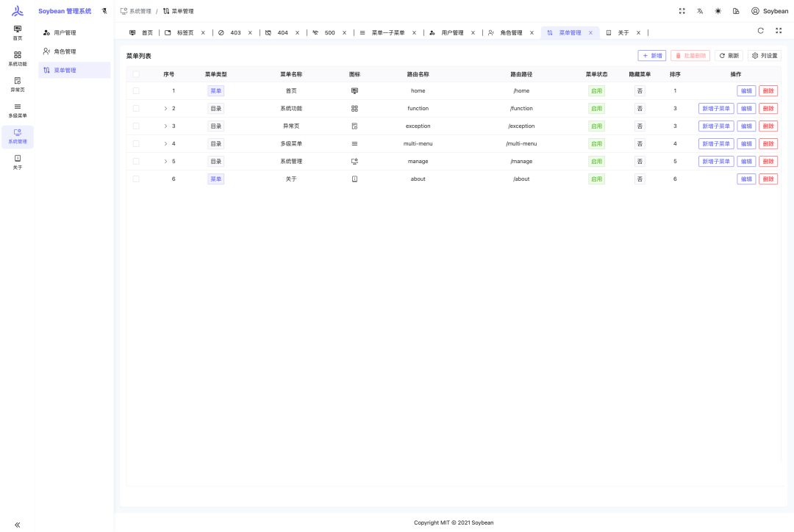Click the Soybean logo icon
Image resolution: width=794 pixels, height=532 pixels.
coord(18,11)
